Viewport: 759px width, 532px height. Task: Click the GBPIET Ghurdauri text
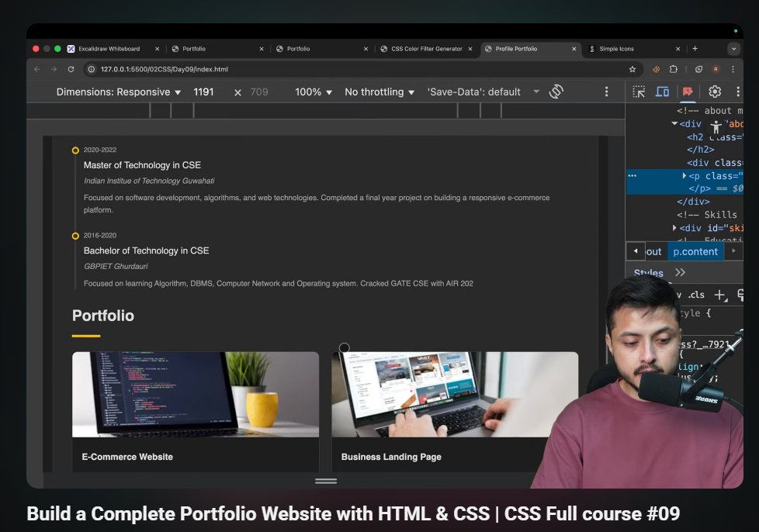pos(116,267)
